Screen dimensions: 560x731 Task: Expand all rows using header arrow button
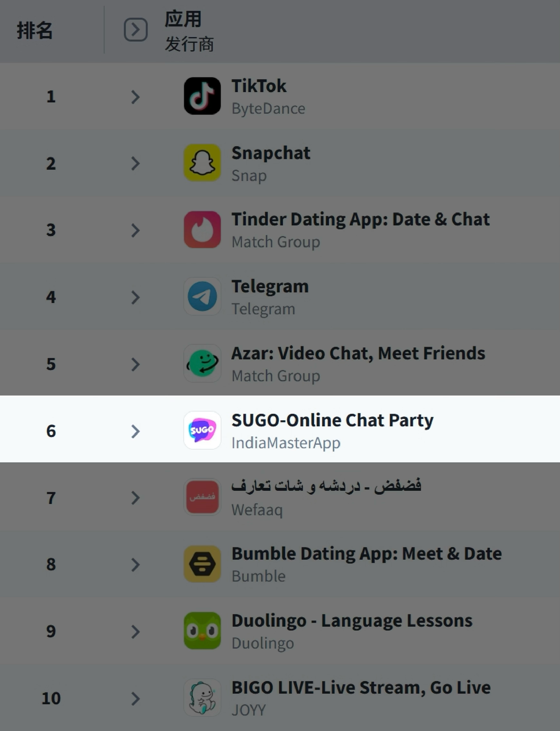[x=136, y=30]
